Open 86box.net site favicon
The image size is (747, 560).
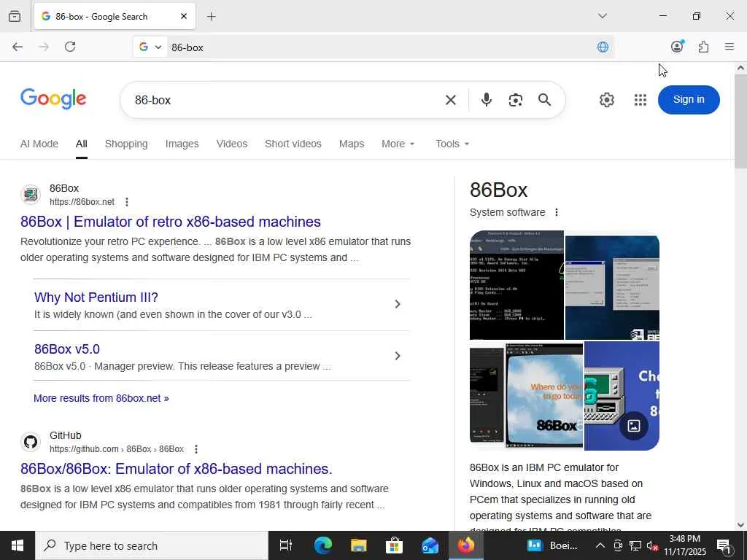point(31,195)
